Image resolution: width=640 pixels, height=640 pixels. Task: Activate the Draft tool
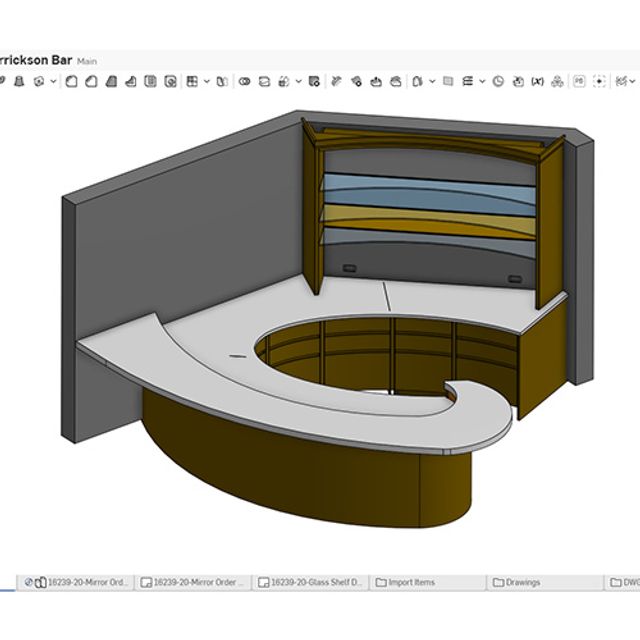point(111,82)
